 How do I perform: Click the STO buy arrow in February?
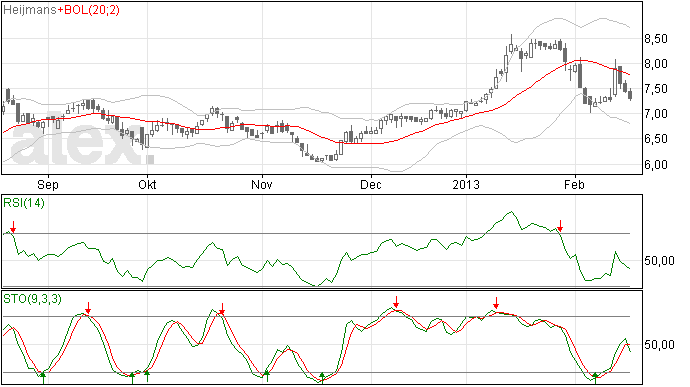pyautogui.click(x=595, y=378)
